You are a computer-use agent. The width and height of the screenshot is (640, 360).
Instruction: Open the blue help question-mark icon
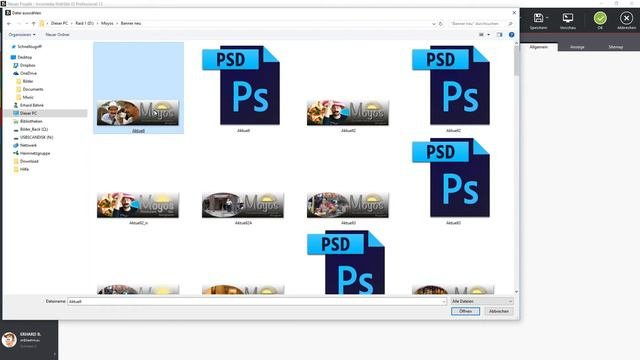(x=511, y=35)
